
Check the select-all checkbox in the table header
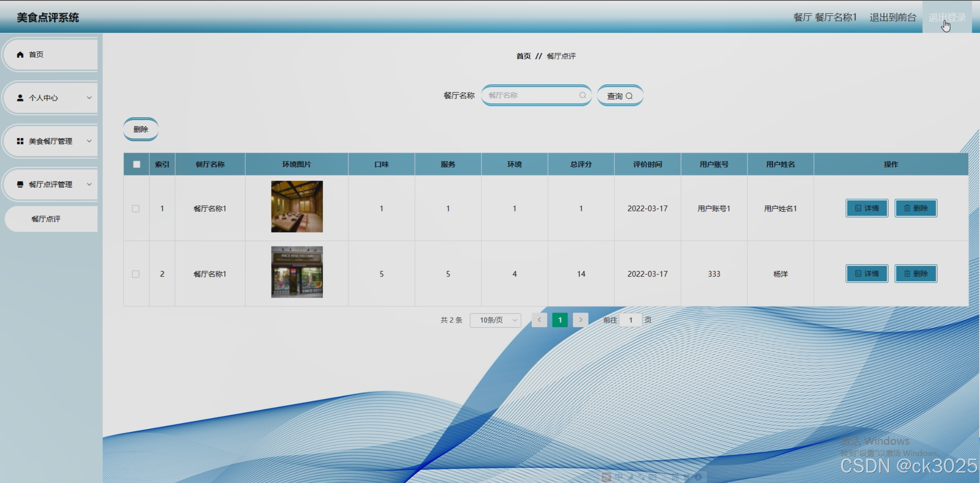tap(137, 164)
